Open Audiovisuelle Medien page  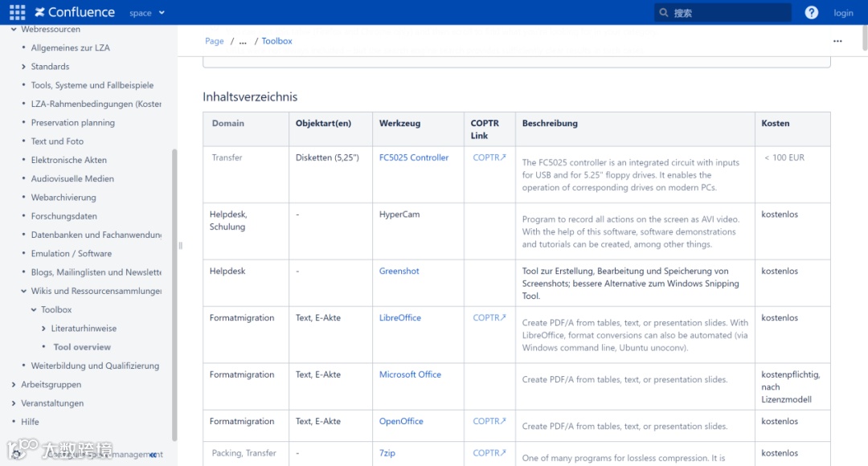pyautogui.click(x=72, y=178)
